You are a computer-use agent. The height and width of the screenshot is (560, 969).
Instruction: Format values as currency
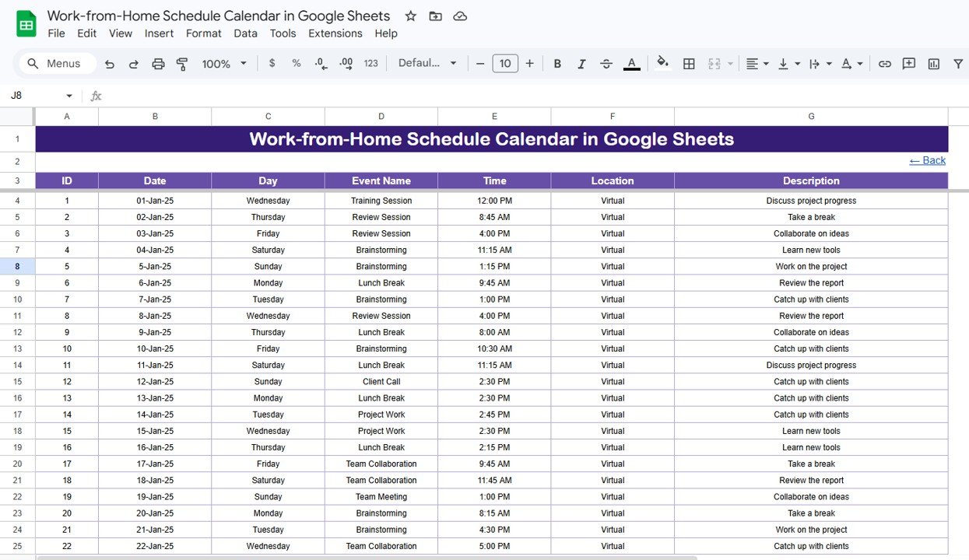pyautogui.click(x=272, y=63)
